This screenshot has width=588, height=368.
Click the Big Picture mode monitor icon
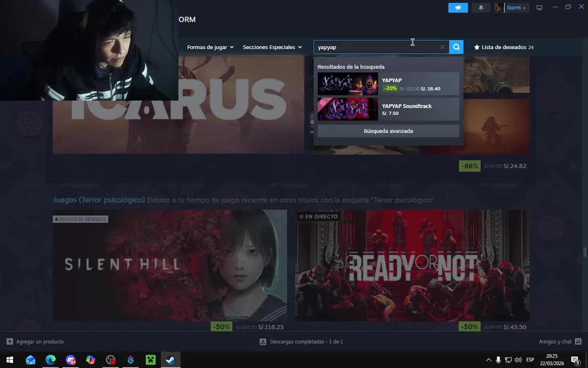pos(539,8)
